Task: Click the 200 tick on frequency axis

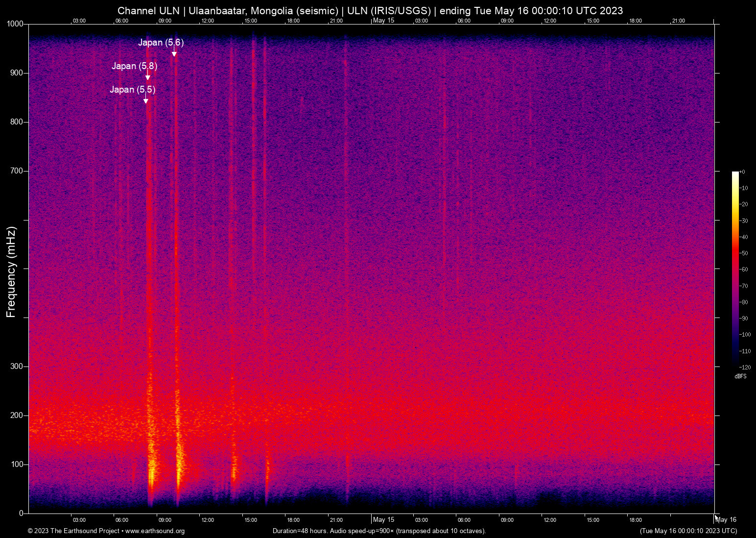Action: click(17, 416)
